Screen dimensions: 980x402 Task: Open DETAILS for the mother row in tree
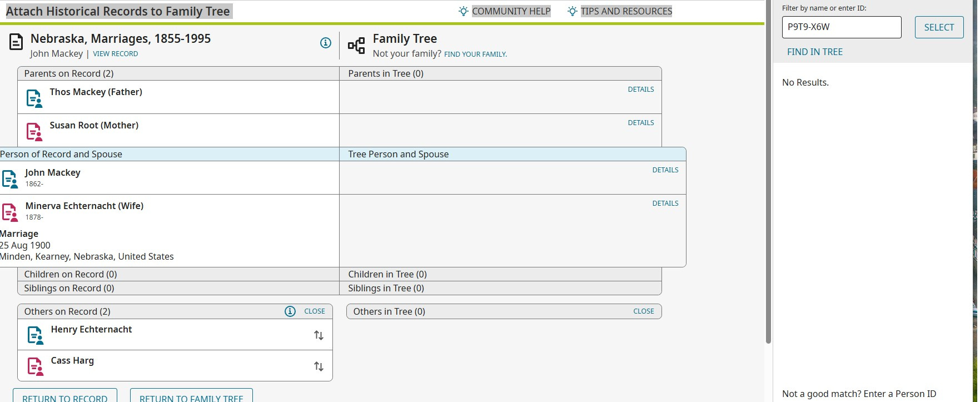(x=641, y=122)
